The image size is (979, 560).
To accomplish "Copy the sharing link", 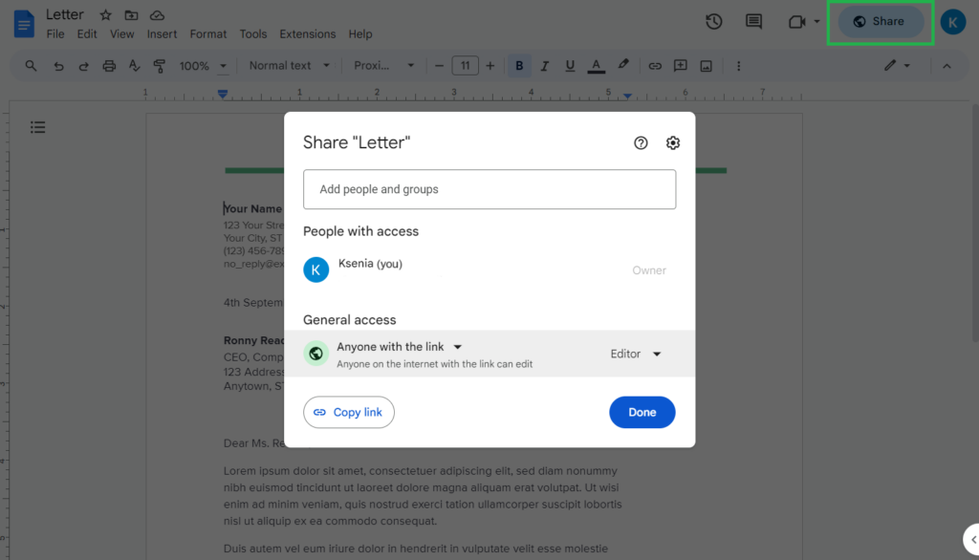I will pos(349,412).
